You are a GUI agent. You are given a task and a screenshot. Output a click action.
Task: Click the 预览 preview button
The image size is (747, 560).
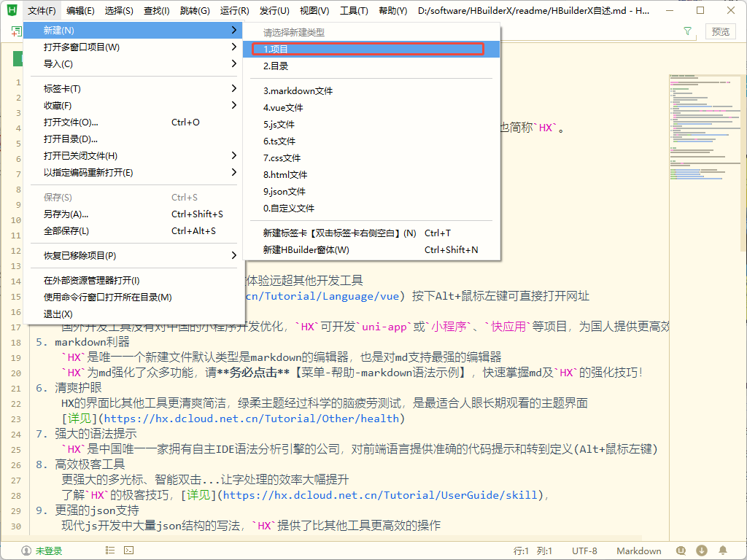[720, 31]
